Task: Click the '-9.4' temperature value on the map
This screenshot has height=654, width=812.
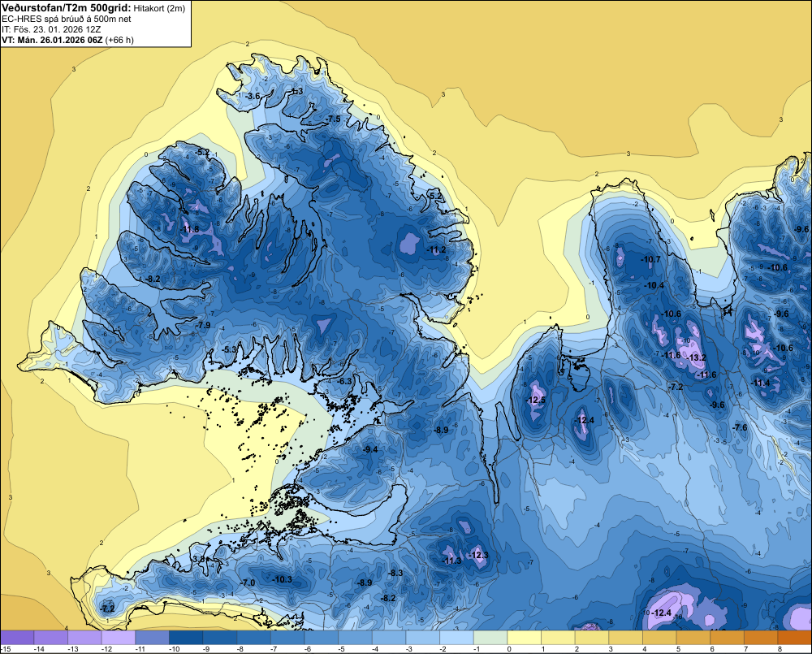Action: click(370, 449)
